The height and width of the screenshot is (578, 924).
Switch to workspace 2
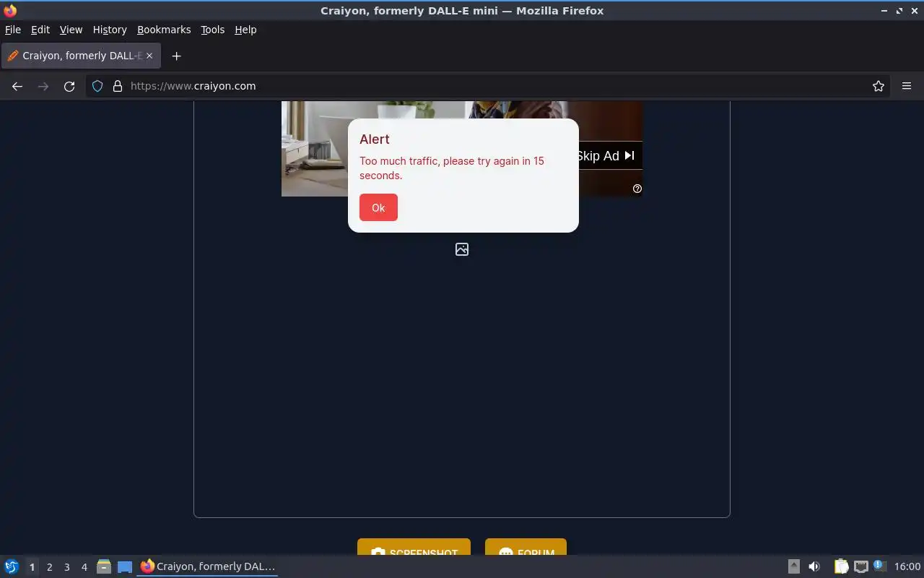(49, 567)
